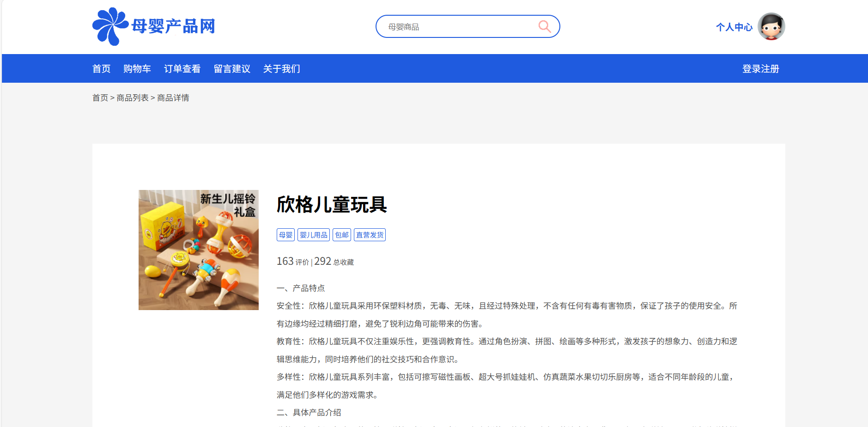
Task: Select the 婴儿用品 product tag
Action: pos(313,235)
